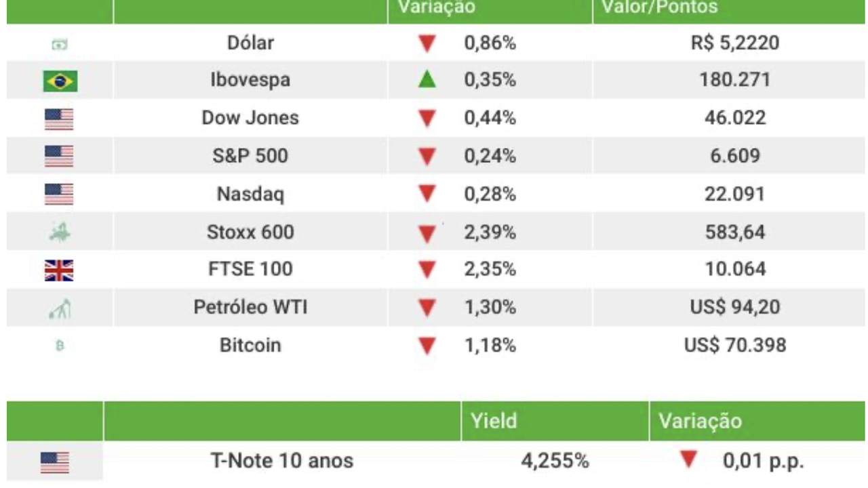Click the US flag beside Nasdaq
Viewport: 868px width, 488px height.
click(59, 195)
